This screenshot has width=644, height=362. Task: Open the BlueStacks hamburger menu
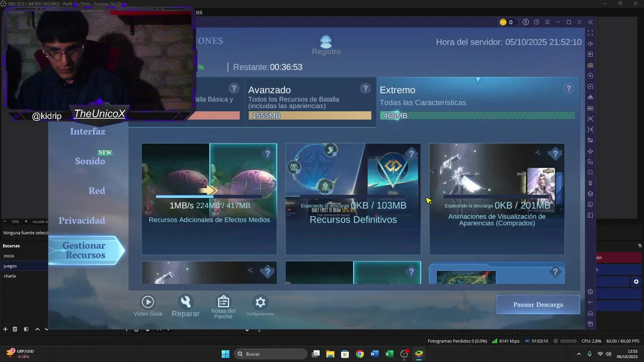click(547, 22)
